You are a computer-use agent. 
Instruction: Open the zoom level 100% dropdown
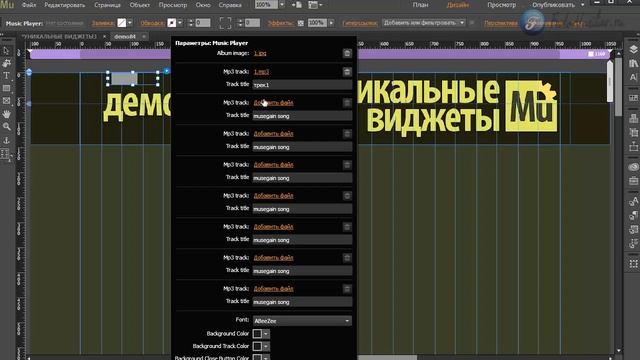(282, 5)
